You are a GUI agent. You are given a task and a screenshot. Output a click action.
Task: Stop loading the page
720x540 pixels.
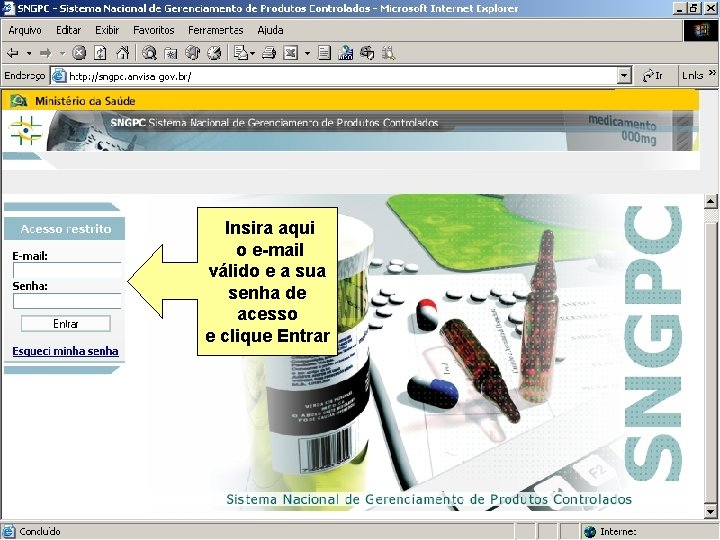pyautogui.click(x=79, y=53)
